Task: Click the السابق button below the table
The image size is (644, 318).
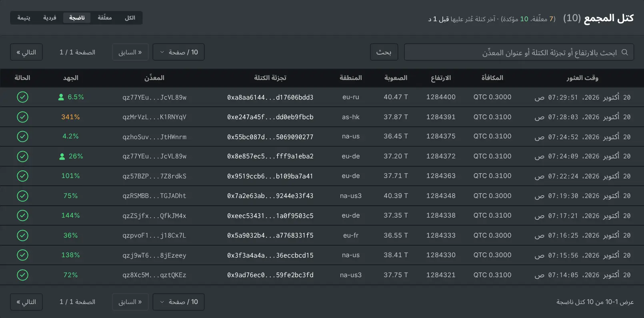Action: 130,302
